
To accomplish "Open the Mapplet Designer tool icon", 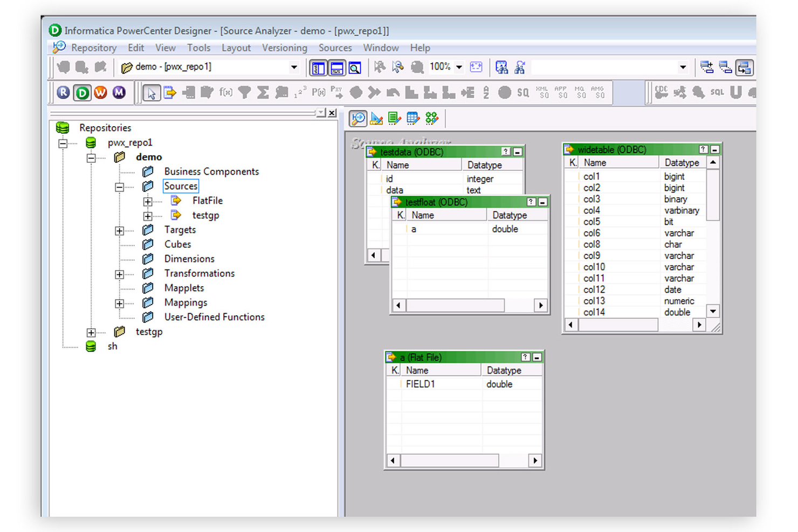I will (413, 118).
